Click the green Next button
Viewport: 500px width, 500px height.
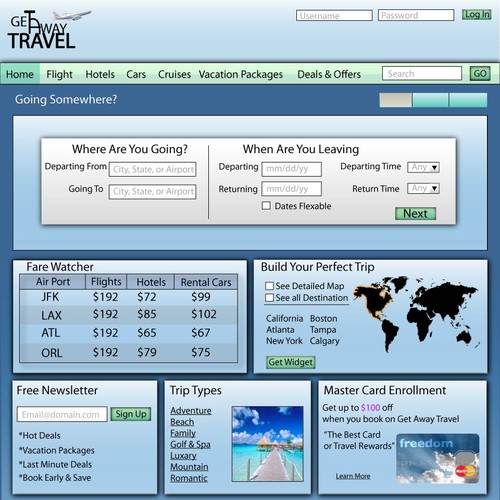pyautogui.click(x=415, y=214)
